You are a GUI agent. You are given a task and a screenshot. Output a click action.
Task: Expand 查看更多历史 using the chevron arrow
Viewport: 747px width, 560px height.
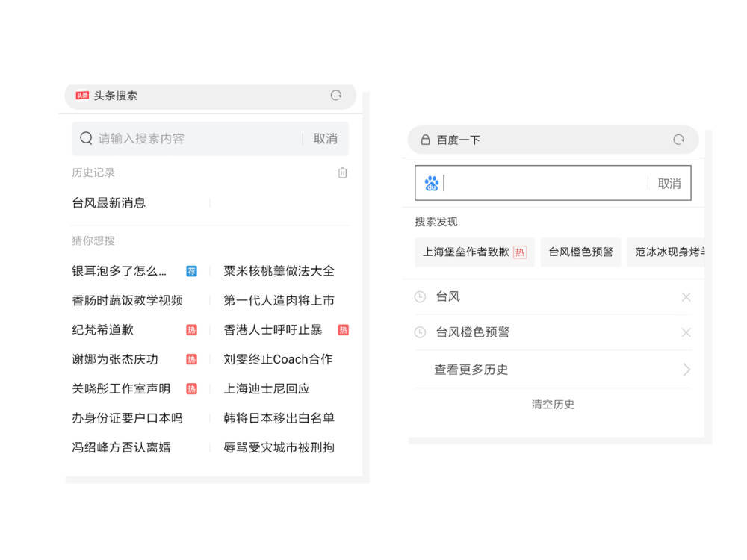coord(686,370)
